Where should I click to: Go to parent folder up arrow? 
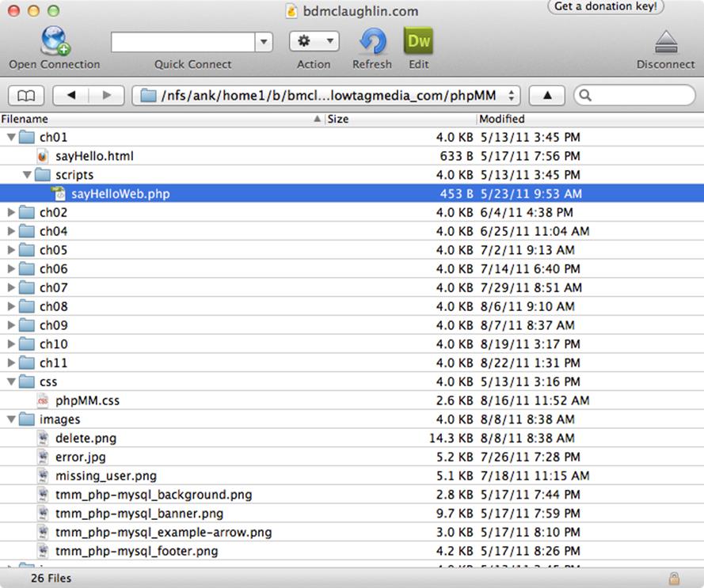point(547,95)
